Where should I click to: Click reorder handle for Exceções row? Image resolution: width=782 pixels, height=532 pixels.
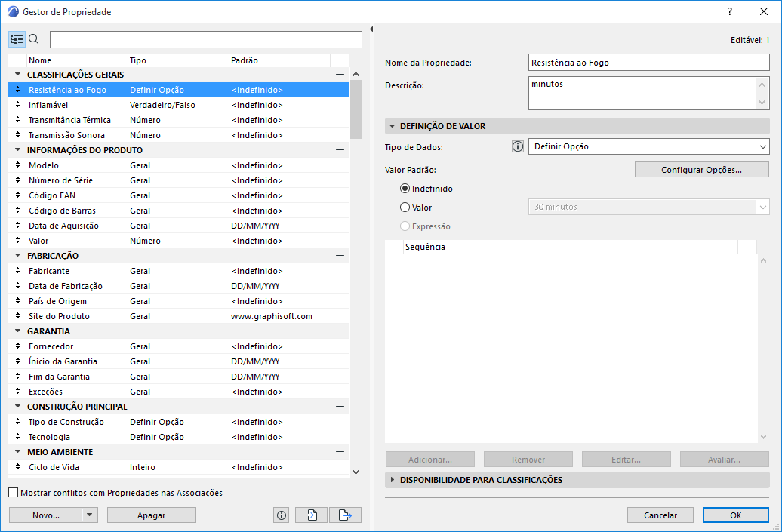[x=18, y=392]
